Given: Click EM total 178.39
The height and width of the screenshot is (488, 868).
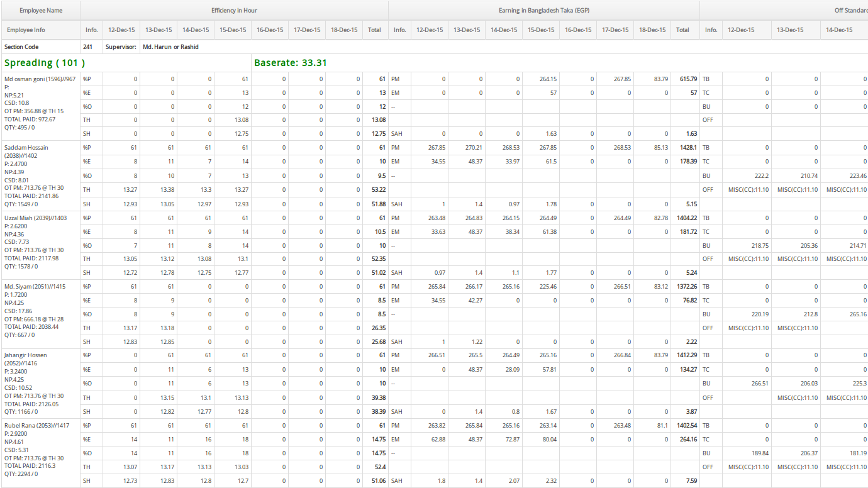Looking at the screenshot, I should click(x=688, y=162).
